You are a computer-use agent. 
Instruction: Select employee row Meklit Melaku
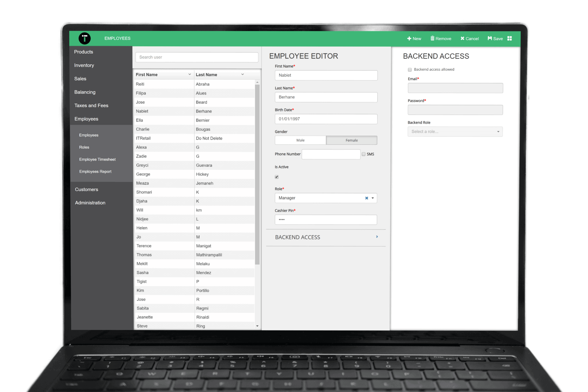[x=194, y=264]
